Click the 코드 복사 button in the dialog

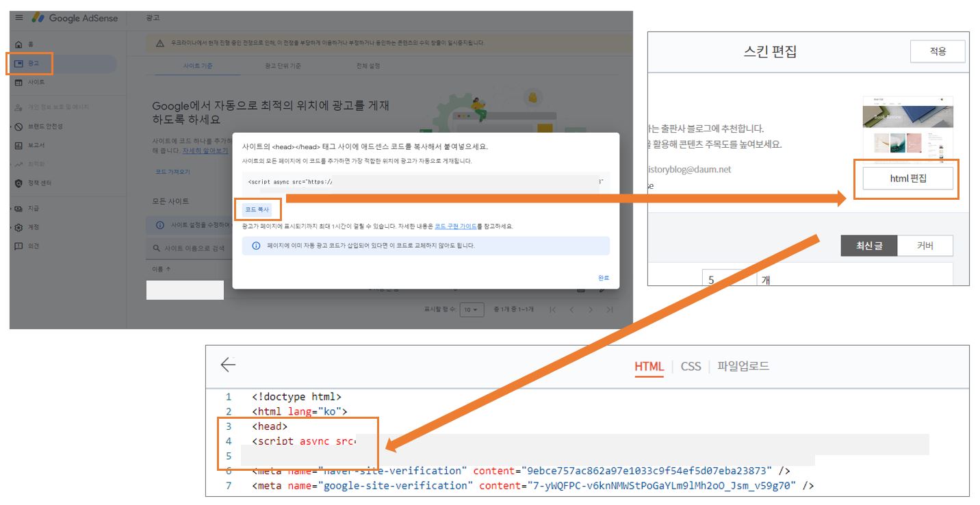pos(257,209)
